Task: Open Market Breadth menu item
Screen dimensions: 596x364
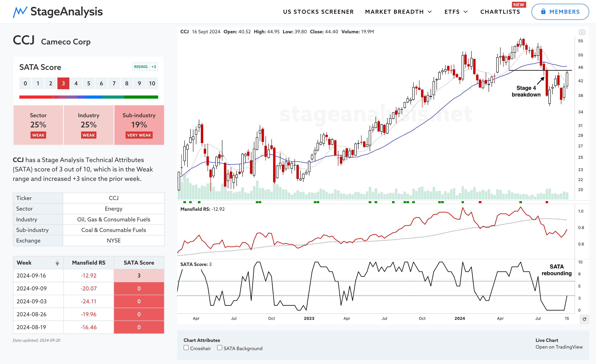Action: pos(394,12)
